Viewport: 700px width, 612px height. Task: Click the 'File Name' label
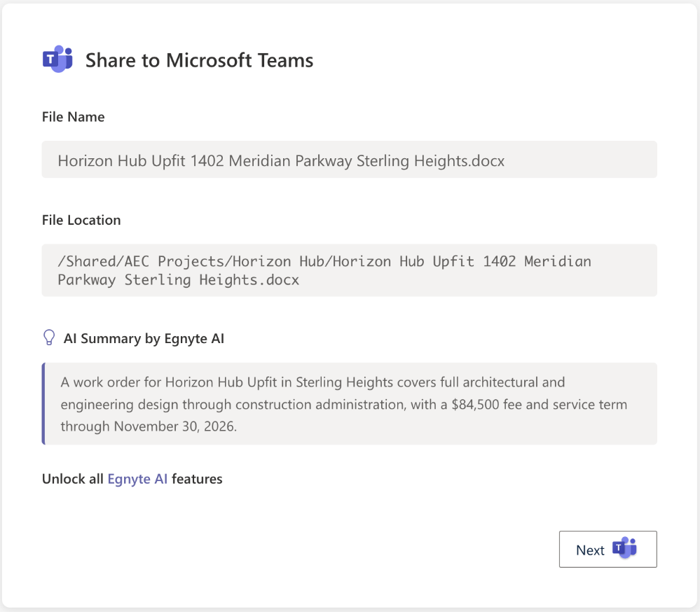pos(73,117)
